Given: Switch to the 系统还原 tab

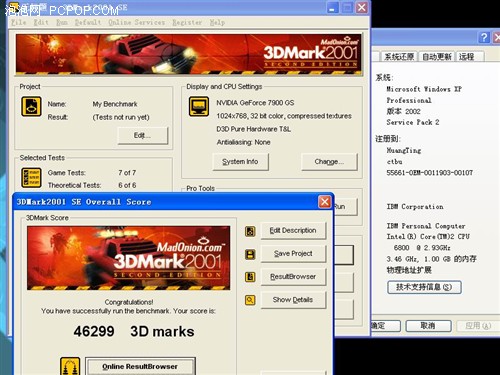Looking at the screenshot, I should point(399,56).
